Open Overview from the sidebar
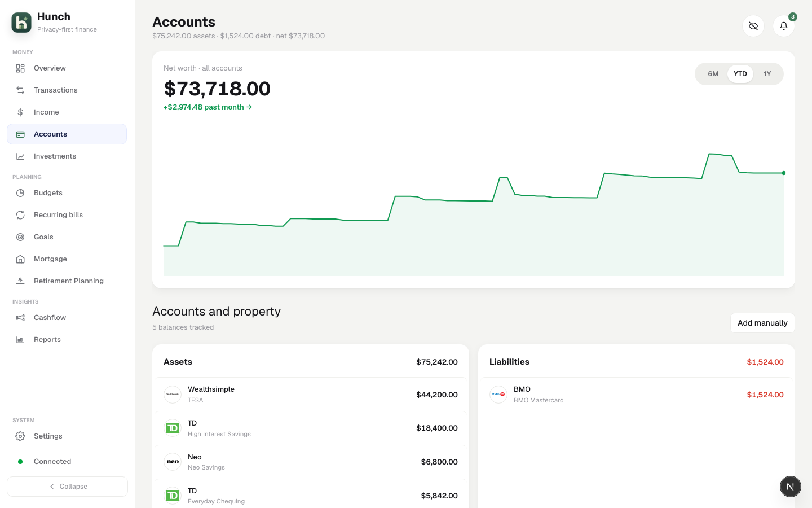 tap(67, 68)
